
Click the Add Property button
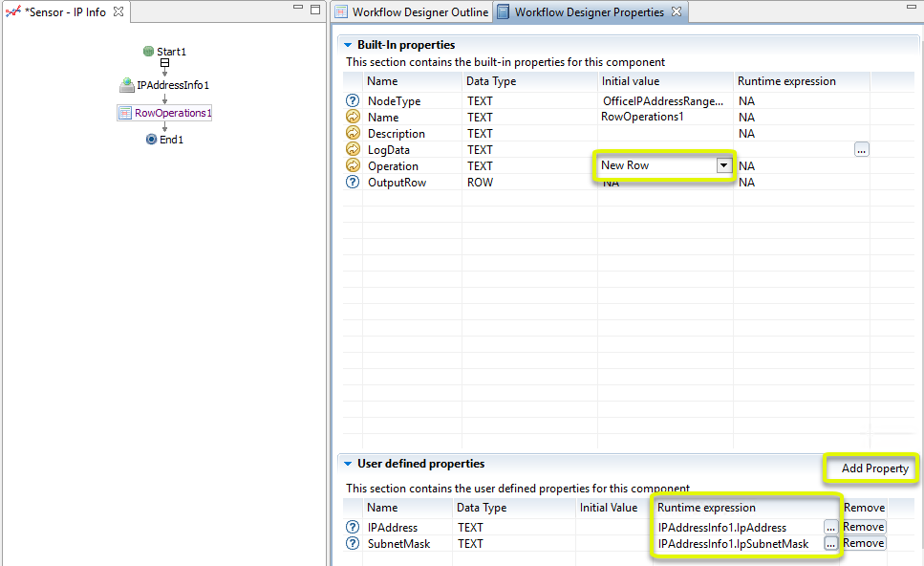point(874,468)
